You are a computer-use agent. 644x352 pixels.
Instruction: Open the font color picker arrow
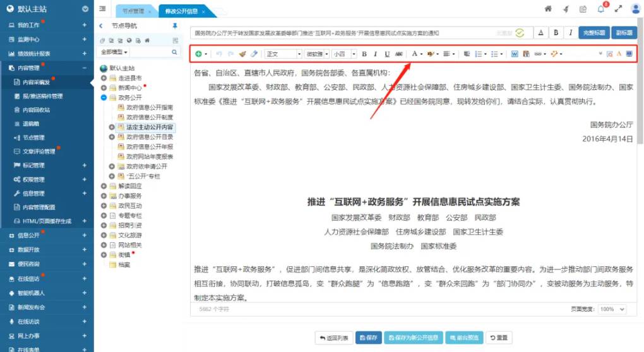(x=421, y=54)
